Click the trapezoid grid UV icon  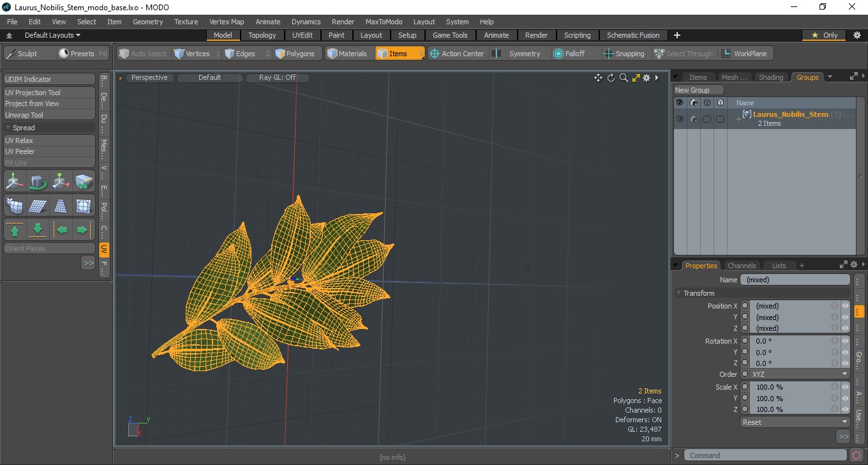(61, 206)
